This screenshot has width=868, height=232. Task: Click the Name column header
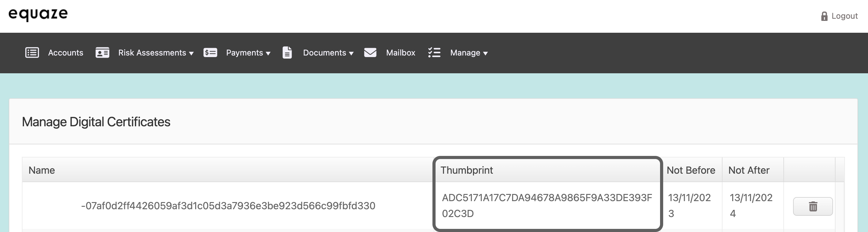click(x=42, y=170)
